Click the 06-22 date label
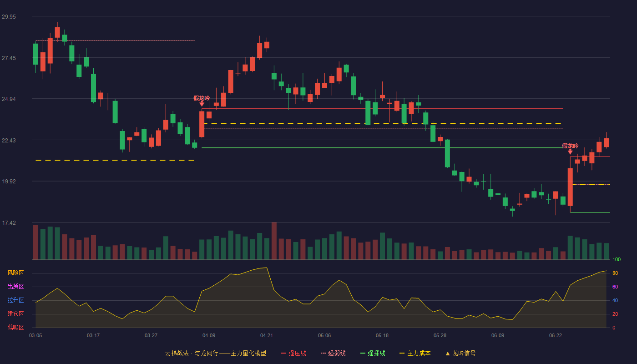637x364 pixels. 556,335
